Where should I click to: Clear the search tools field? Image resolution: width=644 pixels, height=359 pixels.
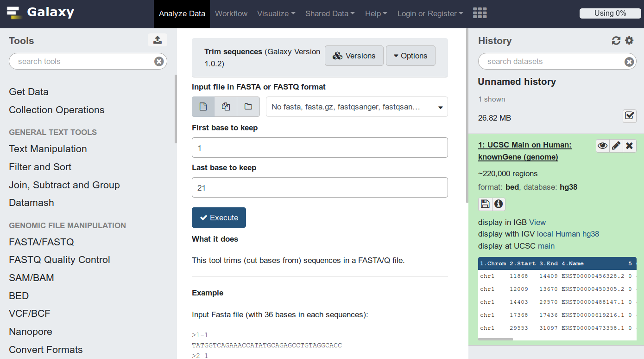[x=159, y=61]
